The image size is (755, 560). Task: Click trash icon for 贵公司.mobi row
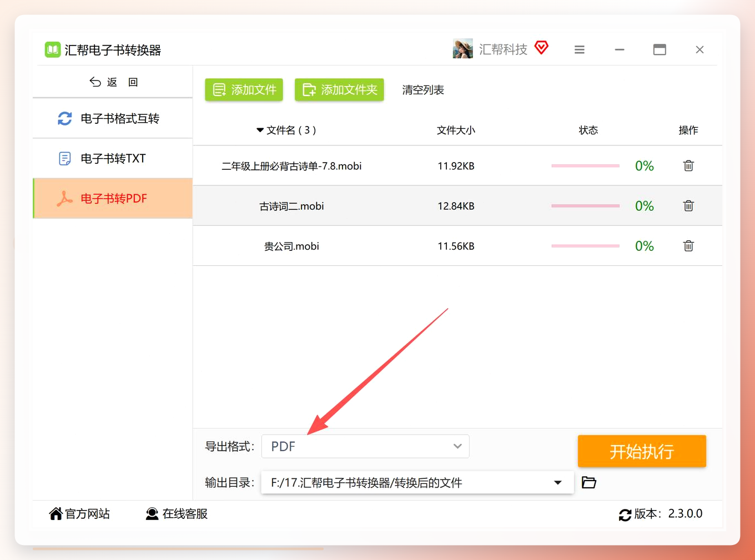[x=688, y=246]
